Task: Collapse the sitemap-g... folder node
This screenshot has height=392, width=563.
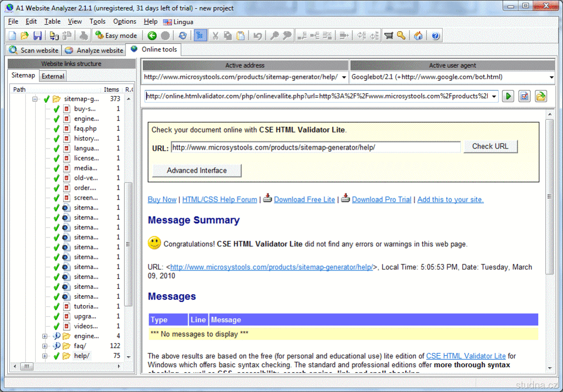Action: pyautogui.click(x=35, y=100)
